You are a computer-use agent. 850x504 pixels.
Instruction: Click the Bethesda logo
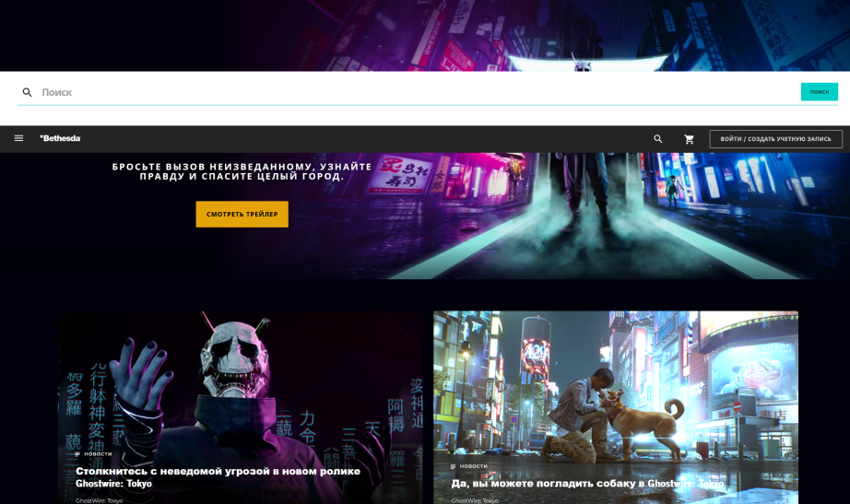point(60,138)
